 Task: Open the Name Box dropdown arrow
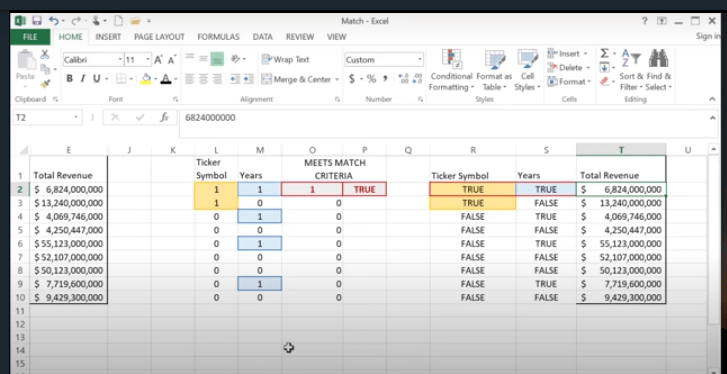coord(76,118)
